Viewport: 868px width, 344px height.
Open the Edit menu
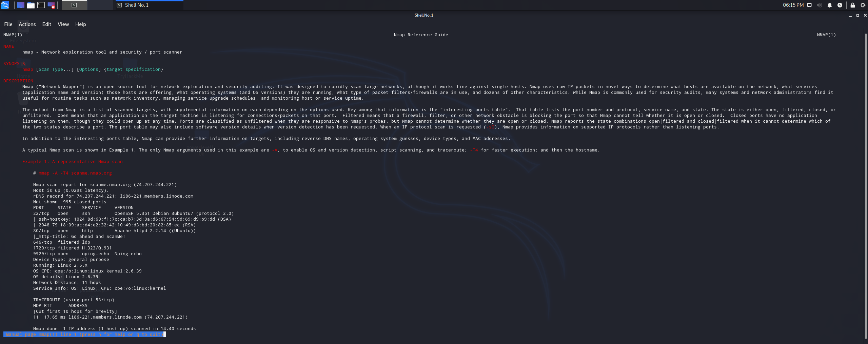pyautogui.click(x=47, y=24)
